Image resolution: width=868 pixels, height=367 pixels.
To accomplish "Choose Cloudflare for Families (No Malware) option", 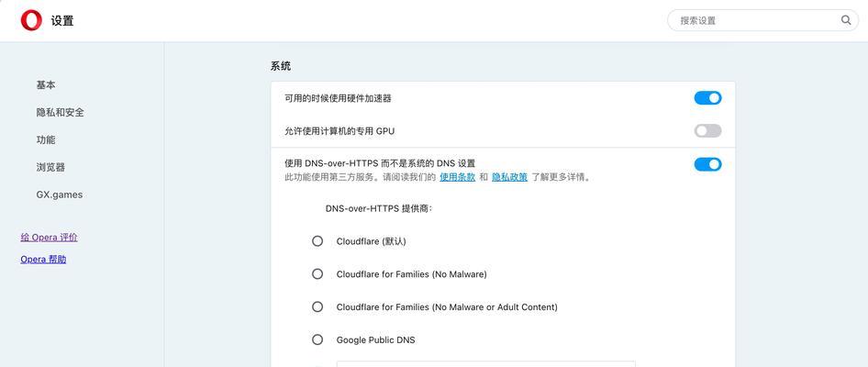I will pos(317,274).
